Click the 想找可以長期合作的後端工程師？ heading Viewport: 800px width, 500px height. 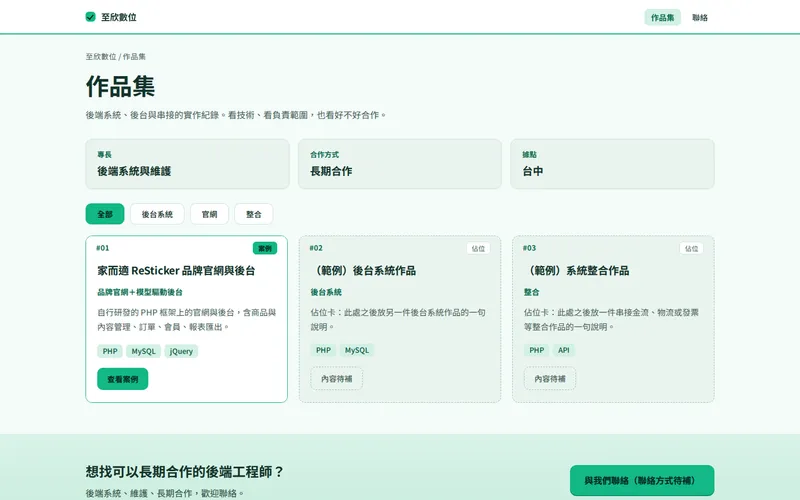pyautogui.click(x=185, y=471)
